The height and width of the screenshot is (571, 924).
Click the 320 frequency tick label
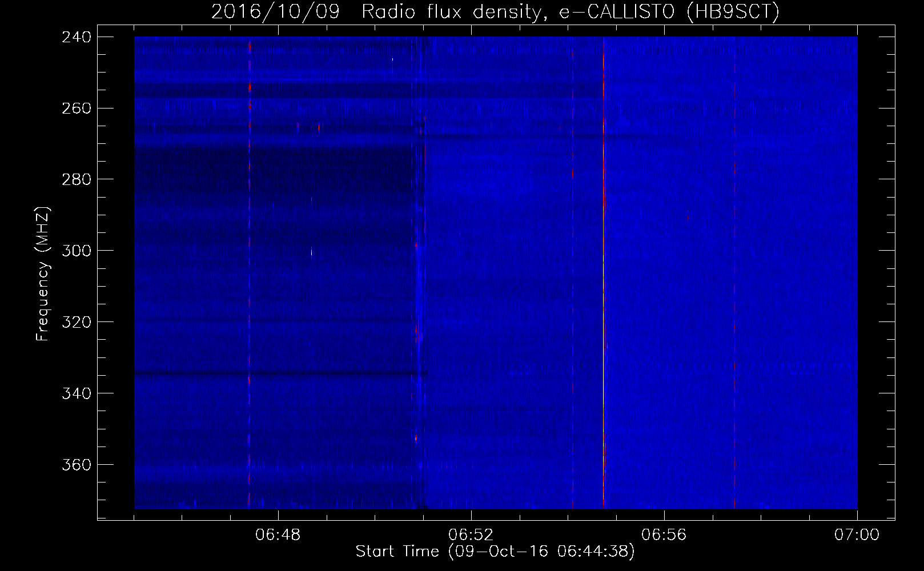click(76, 322)
